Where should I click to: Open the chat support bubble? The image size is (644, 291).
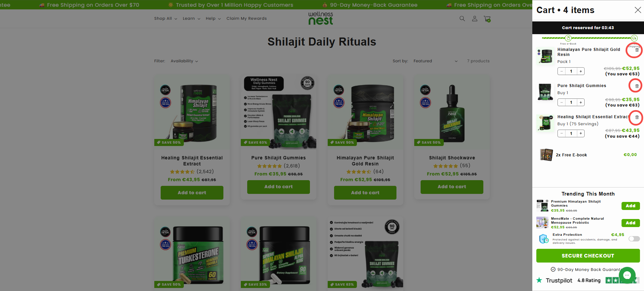[x=627, y=275]
